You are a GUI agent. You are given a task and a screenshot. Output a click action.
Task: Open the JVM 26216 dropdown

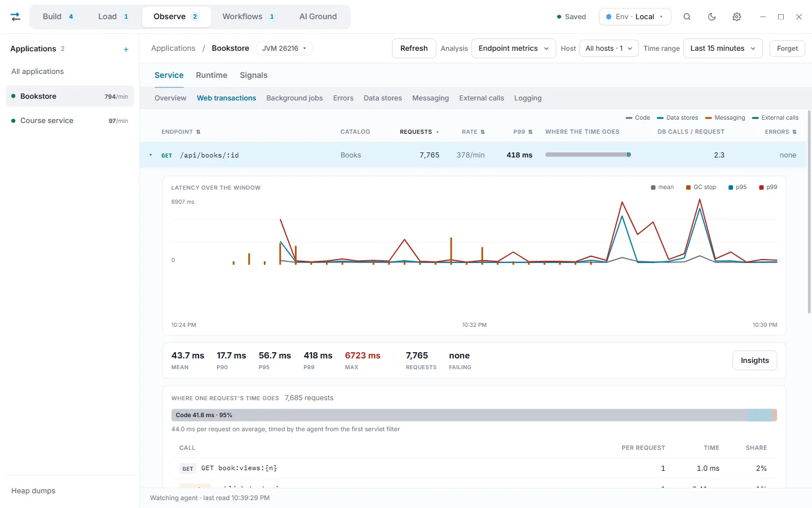point(284,49)
